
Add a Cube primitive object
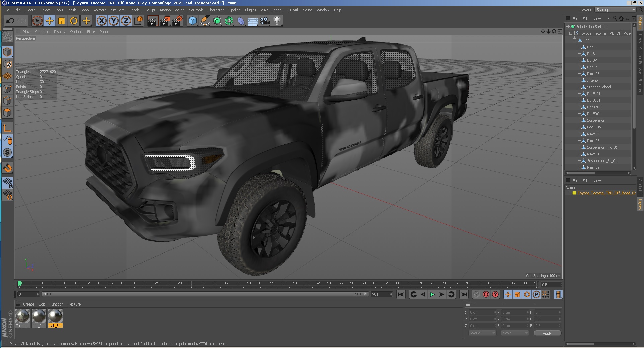point(193,21)
